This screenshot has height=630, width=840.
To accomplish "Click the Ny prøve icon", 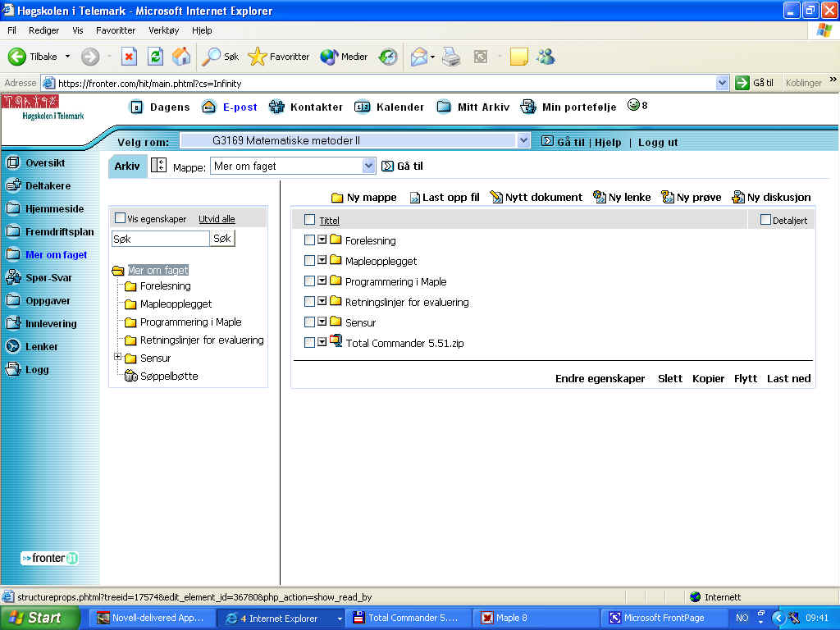I will pyautogui.click(x=668, y=197).
